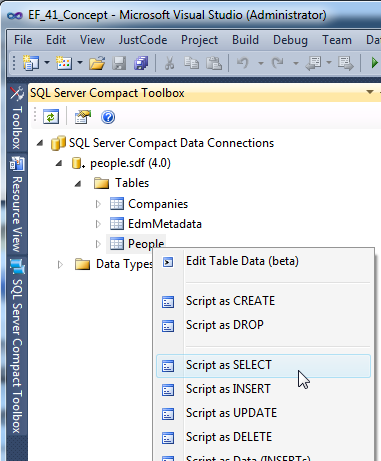Click the Cut scissors icon
This screenshot has width=381, height=461.
[x=169, y=63]
